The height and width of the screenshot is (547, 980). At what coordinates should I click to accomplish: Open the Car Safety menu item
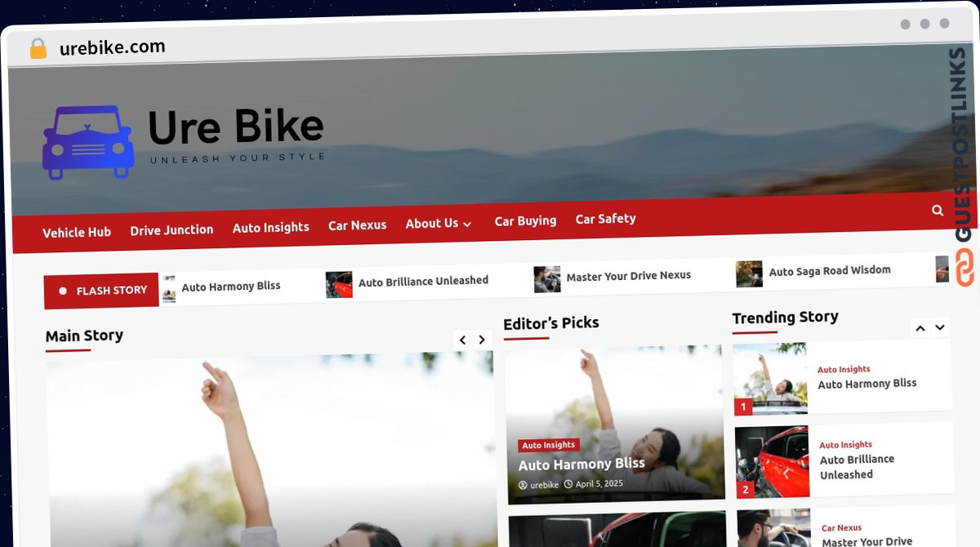[605, 219]
